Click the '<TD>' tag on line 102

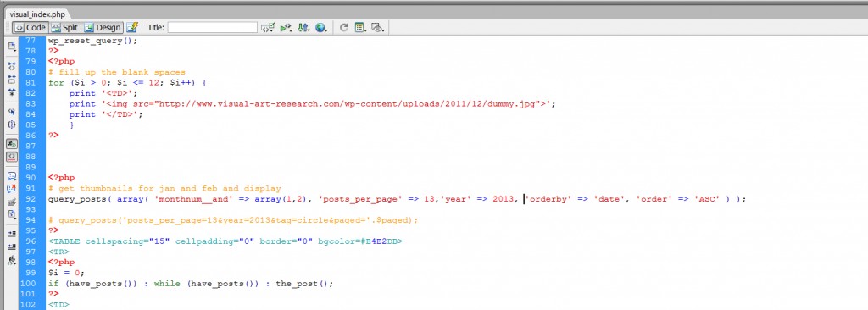pos(58,304)
